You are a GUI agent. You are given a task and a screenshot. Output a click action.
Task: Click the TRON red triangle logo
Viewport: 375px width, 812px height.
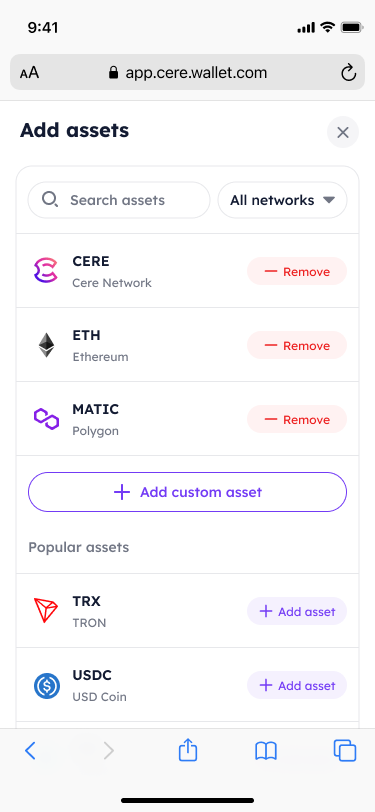[47, 611]
